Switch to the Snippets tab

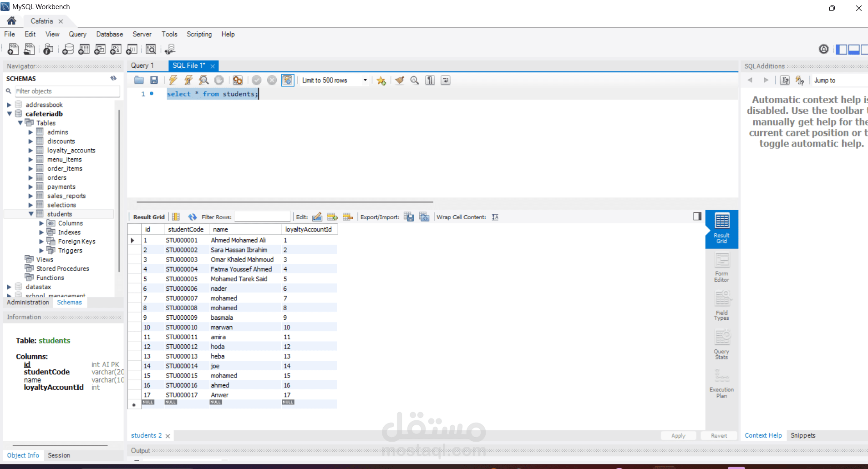click(x=803, y=435)
